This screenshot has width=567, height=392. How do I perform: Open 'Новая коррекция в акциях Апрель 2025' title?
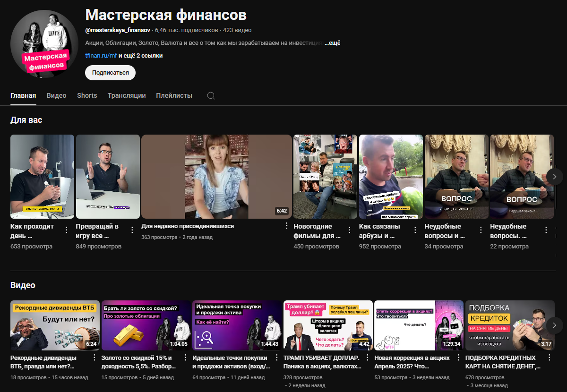[x=412, y=362]
